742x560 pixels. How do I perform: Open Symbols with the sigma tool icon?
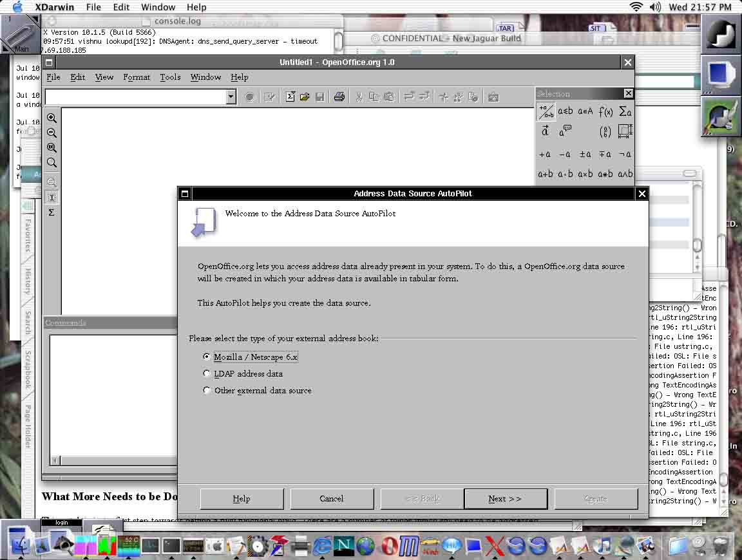point(52,212)
